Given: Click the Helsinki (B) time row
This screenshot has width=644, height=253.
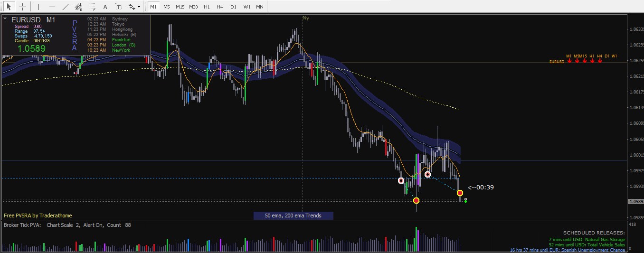Looking at the screenshot, I should point(112,35).
